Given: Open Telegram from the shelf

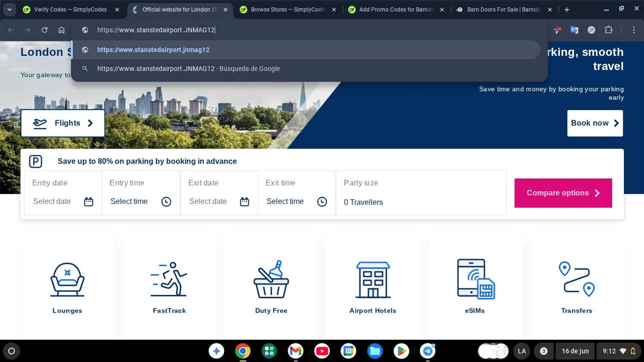Looking at the screenshot, I should [428, 351].
